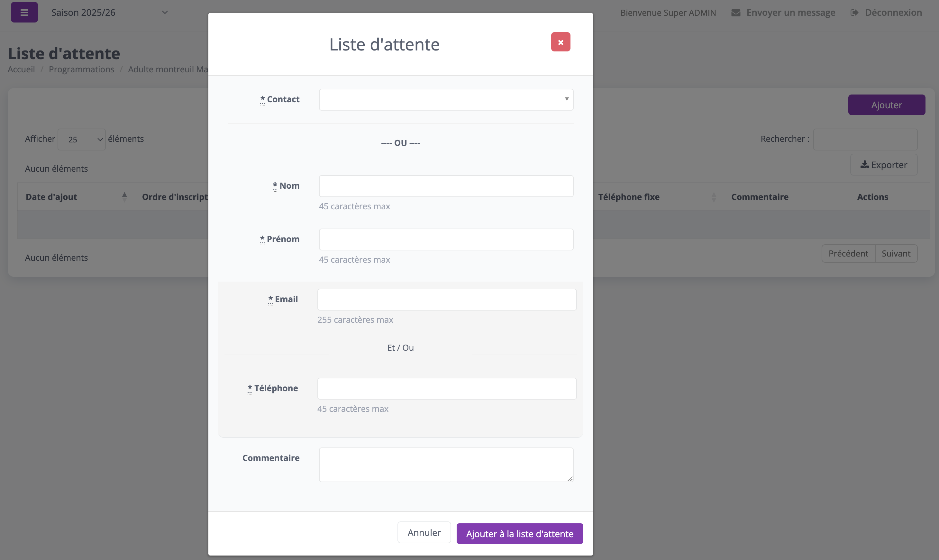Click the envelope message icon

735,13
